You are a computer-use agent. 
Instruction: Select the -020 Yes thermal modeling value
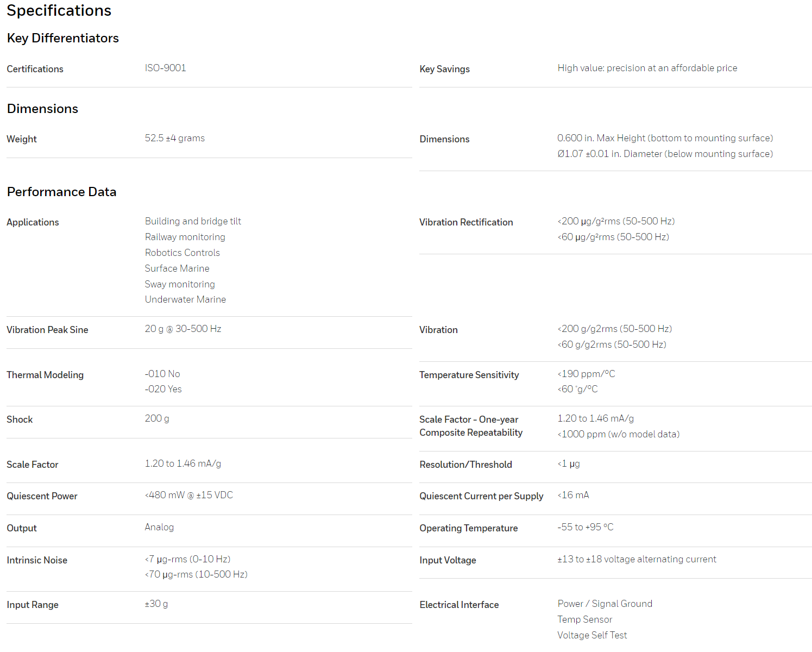point(163,389)
